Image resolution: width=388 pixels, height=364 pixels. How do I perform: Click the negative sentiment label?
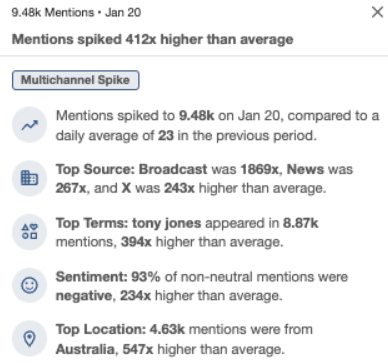pos(85,296)
